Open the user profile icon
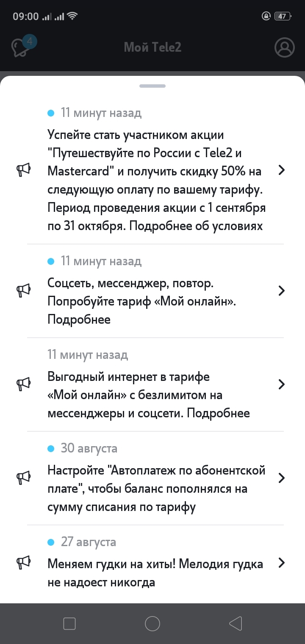Image resolution: width=305 pixels, height=644 pixels. click(284, 47)
